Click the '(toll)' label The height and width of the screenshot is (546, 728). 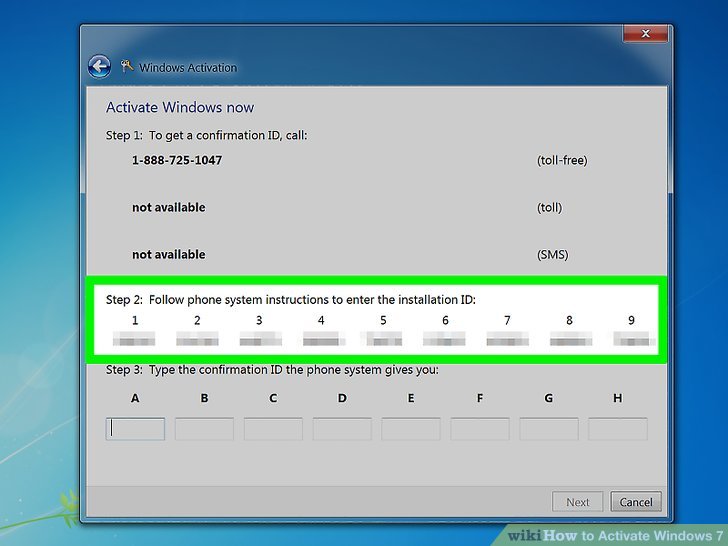point(550,208)
